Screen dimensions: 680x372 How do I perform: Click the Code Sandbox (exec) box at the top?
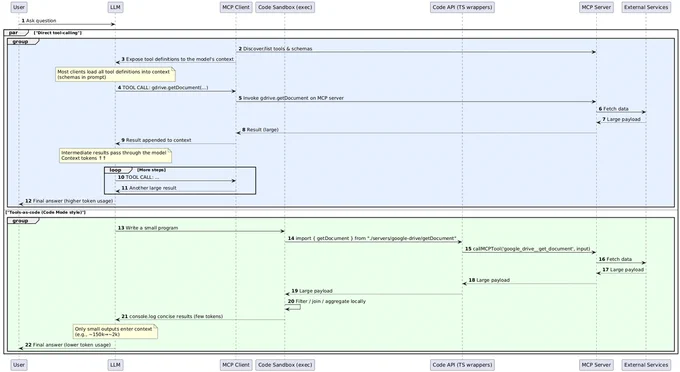point(285,7)
